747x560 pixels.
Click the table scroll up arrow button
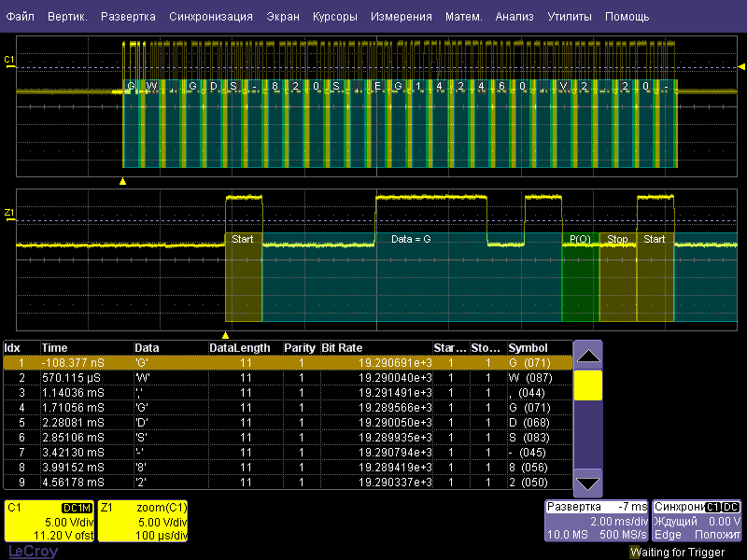(587, 356)
